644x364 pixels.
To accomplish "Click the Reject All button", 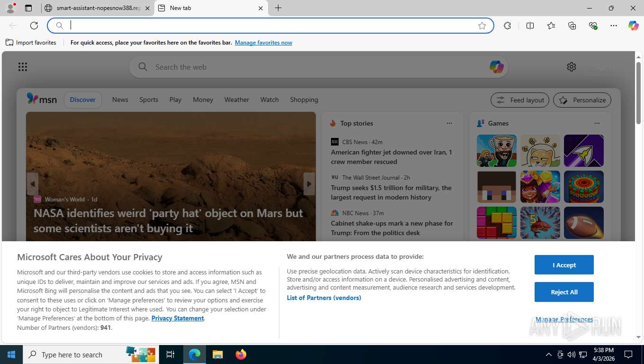I will coord(564,292).
